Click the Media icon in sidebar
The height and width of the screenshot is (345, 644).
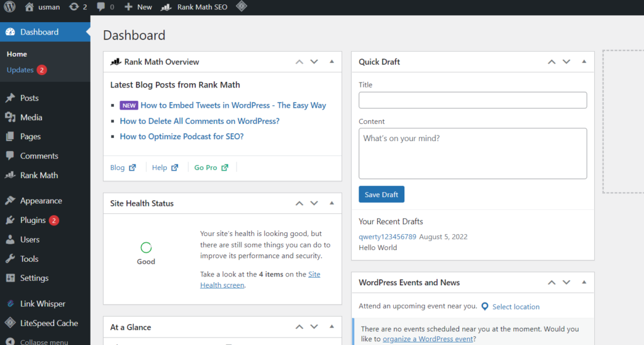10,117
